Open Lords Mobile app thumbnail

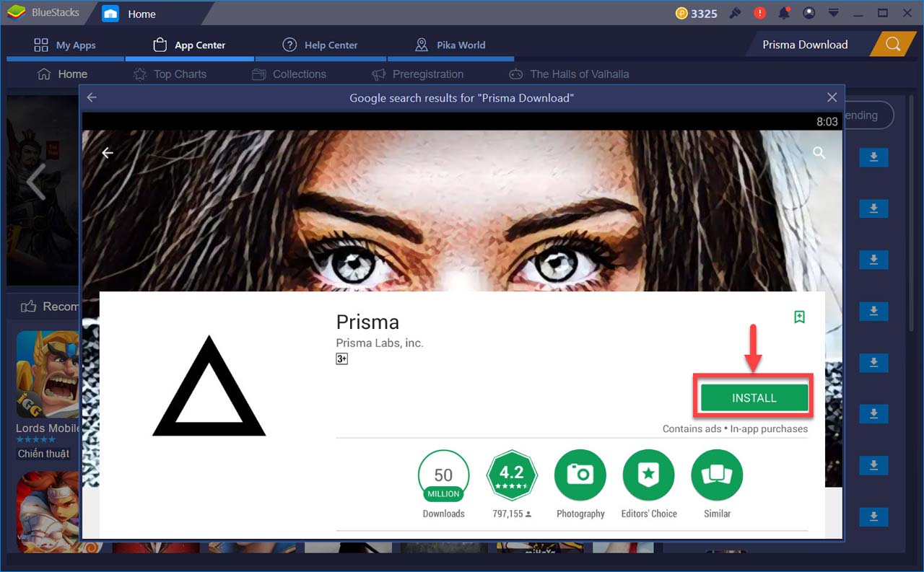pos(48,375)
